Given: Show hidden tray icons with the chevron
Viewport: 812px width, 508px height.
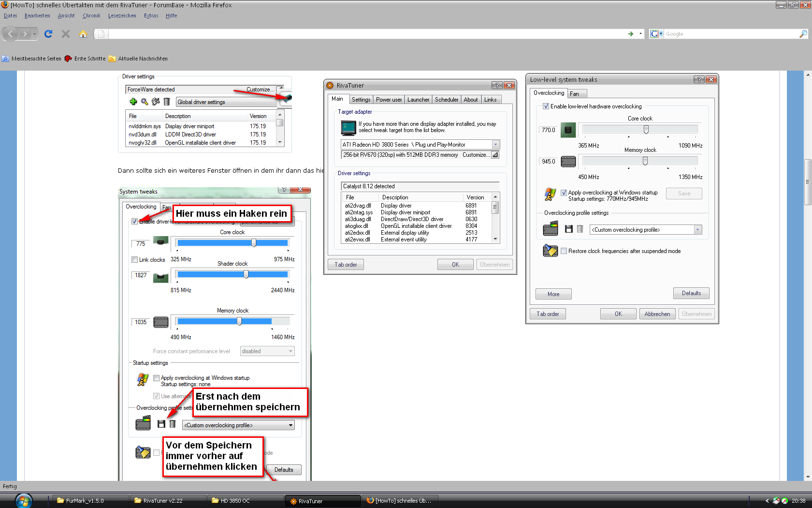Looking at the screenshot, I should tap(767, 501).
